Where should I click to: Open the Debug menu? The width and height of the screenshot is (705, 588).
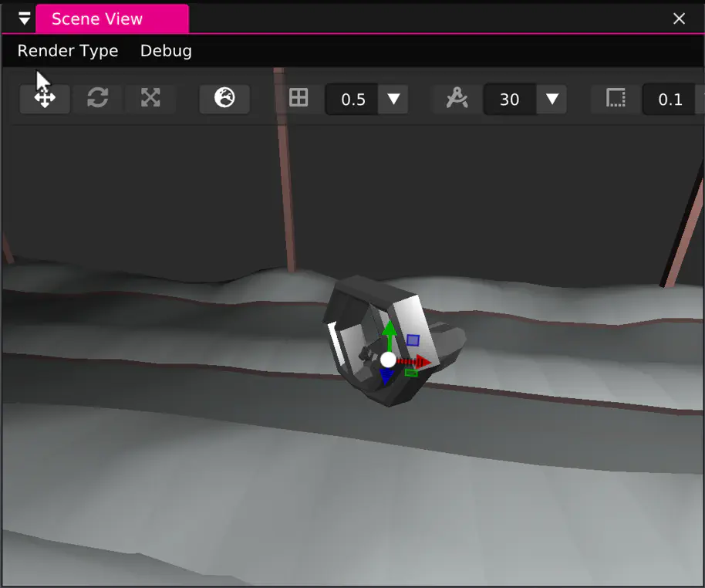165,51
